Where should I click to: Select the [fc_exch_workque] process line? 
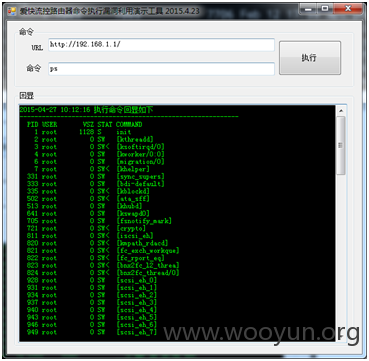click(x=103, y=251)
